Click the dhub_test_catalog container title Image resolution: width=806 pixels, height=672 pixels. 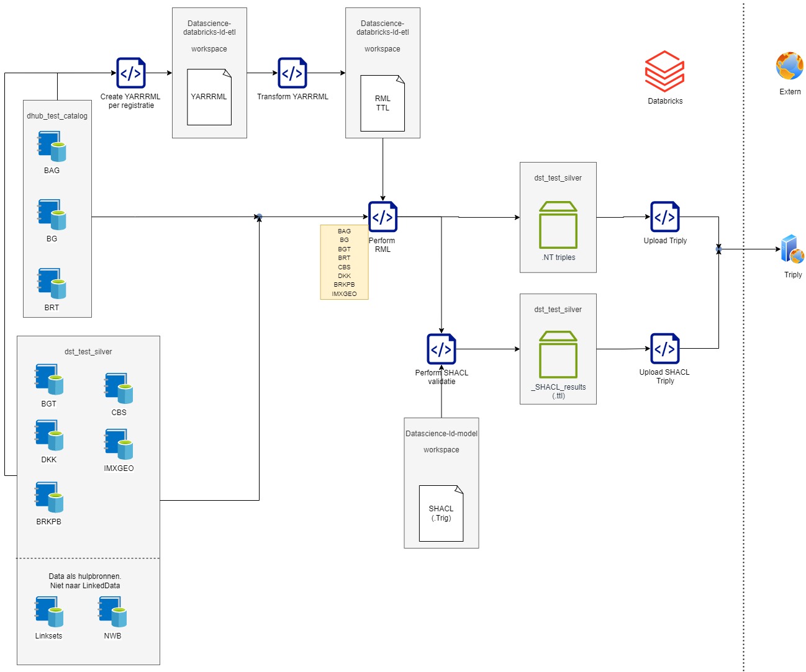click(57, 116)
